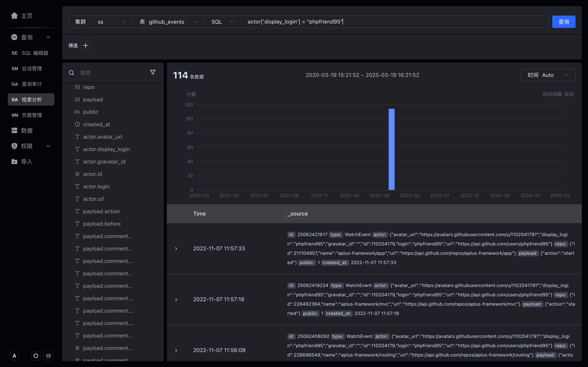This screenshot has height=367, width=588.
Task: Click the home icon in sidebar
Action: pyautogui.click(x=14, y=16)
